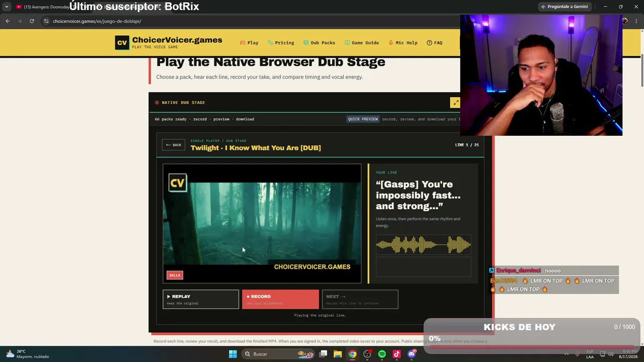Open Spotify from the taskbar
Image resolution: width=644 pixels, height=362 pixels.
tap(382, 354)
